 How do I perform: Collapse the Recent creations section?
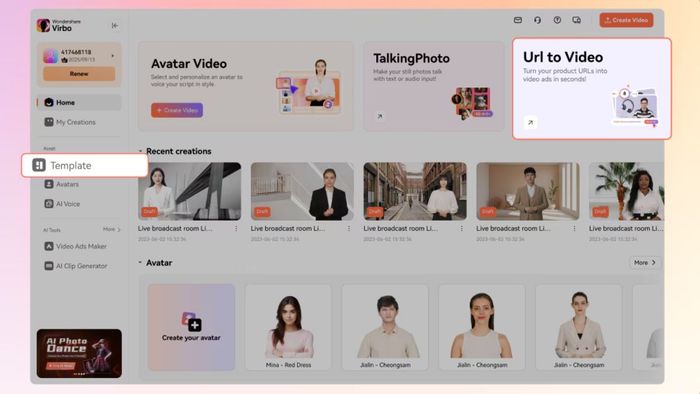(x=140, y=151)
